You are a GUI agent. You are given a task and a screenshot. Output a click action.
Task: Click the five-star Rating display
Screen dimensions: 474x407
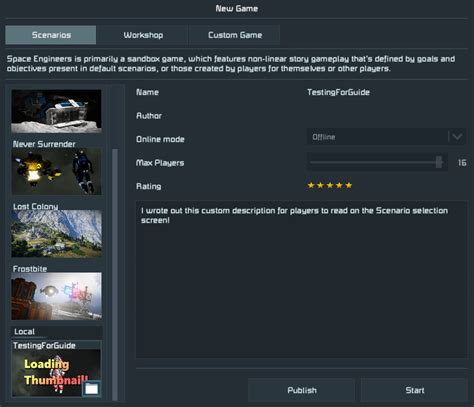[x=329, y=185]
